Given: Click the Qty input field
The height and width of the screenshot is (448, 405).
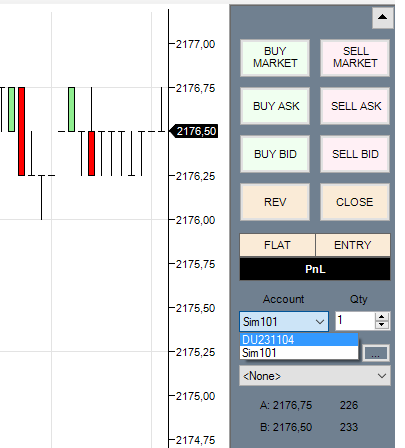Looking at the screenshot, I should (355, 321).
